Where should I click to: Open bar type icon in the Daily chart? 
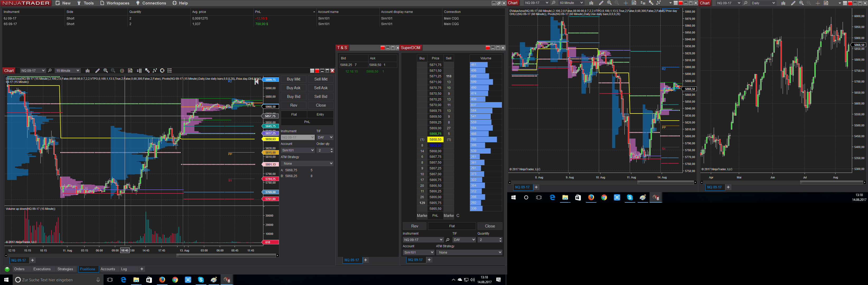click(x=783, y=3)
